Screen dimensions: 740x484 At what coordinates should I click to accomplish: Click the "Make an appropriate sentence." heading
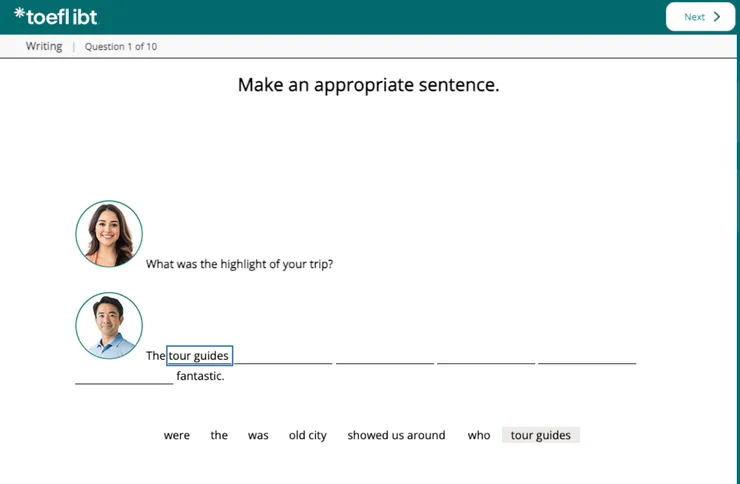pyautogui.click(x=369, y=85)
